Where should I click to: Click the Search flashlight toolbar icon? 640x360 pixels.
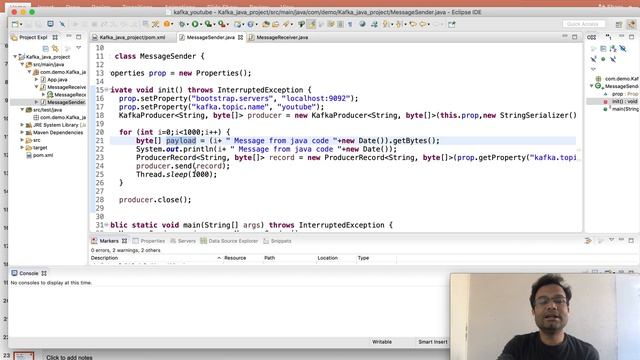click(x=286, y=24)
